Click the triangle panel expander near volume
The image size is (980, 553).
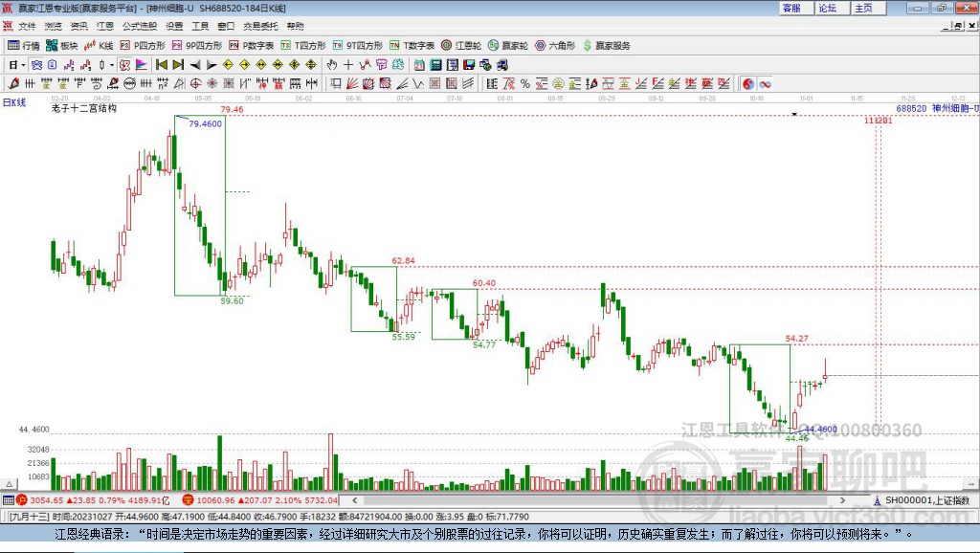pyautogui.click(x=9, y=484)
